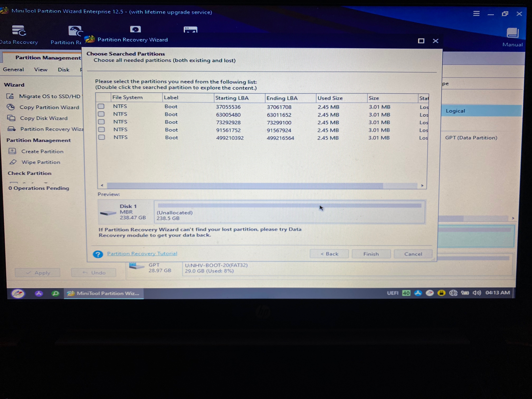The image size is (532, 399).
Task: Click the Disk 1 drive icon in preview
Action: tap(108, 213)
